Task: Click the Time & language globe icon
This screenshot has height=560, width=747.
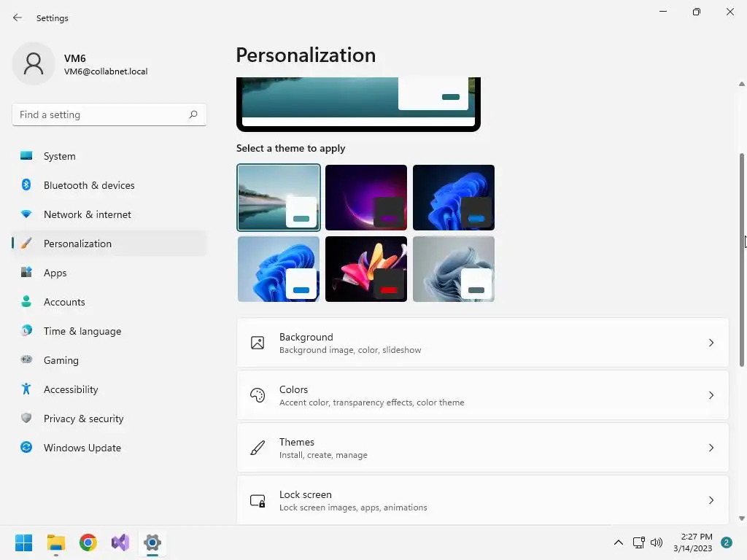Action: tap(26, 330)
